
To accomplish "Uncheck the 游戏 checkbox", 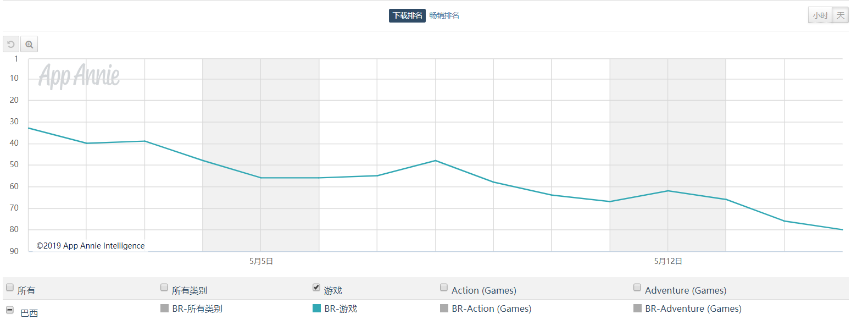I will (316, 287).
